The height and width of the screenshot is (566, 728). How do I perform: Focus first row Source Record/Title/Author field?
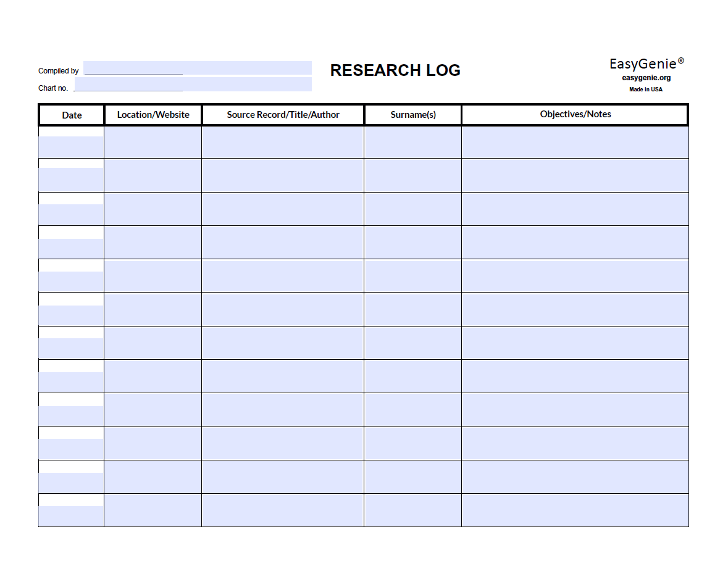pyautogui.click(x=282, y=143)
